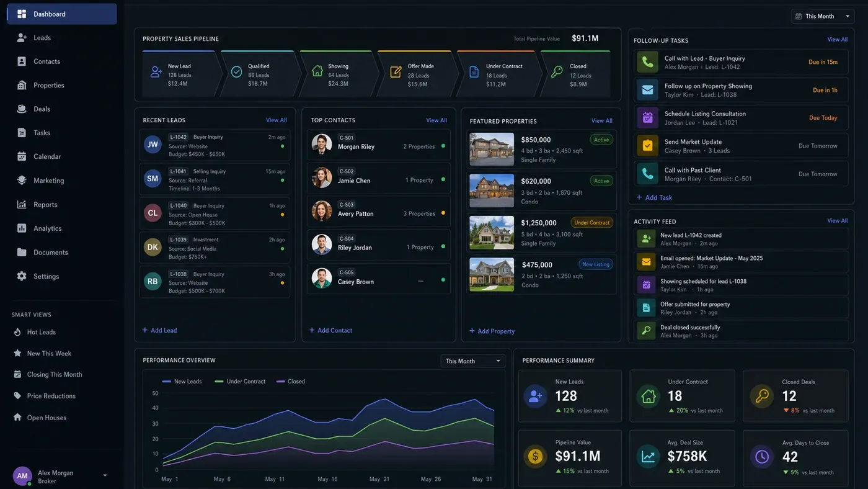The height and width of the screenshot is (489, 868).
Task: Click the Showing stage house icon
Action: (x=317, y=71)
